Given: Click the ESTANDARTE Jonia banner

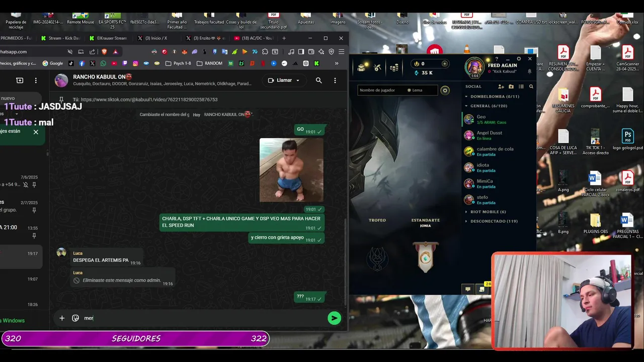Looking at the screenshot, I should coord(426,256).
